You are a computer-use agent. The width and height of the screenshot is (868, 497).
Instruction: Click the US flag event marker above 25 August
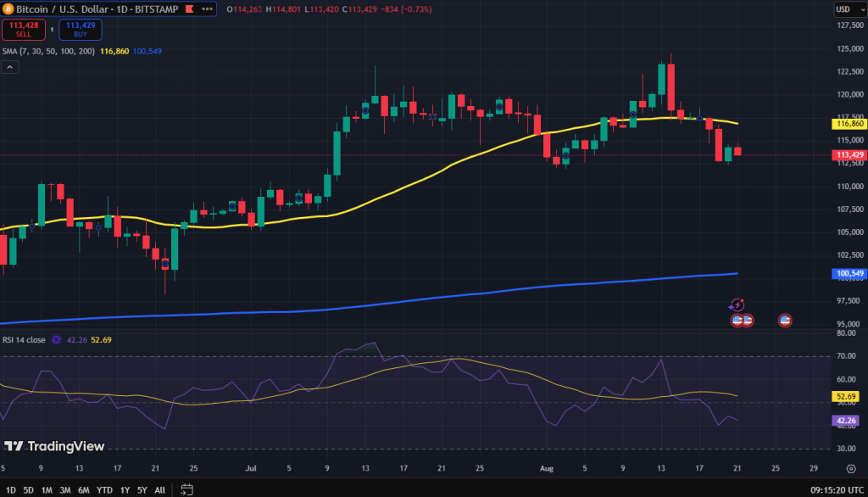(x=785, y=321)
